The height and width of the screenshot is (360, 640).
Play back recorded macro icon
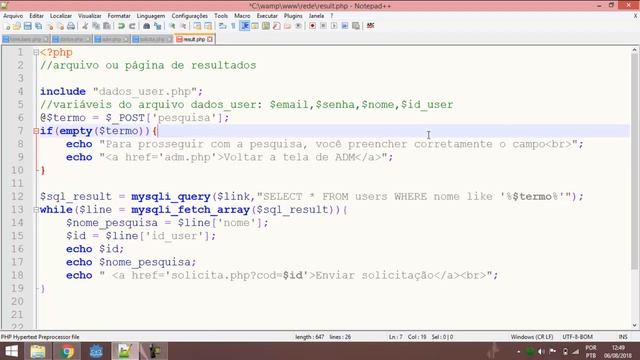coord(334,26)
